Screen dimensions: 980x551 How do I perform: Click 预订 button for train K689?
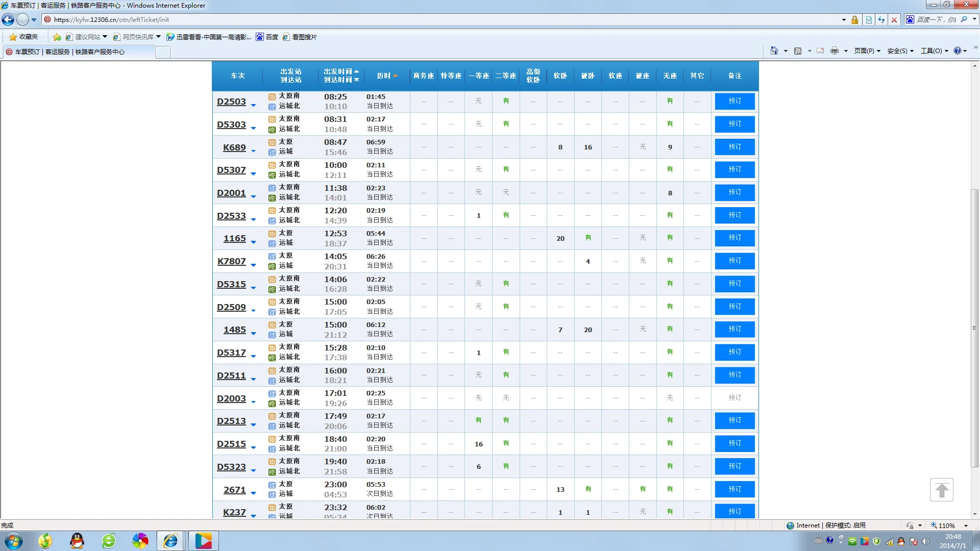[734, 147]
